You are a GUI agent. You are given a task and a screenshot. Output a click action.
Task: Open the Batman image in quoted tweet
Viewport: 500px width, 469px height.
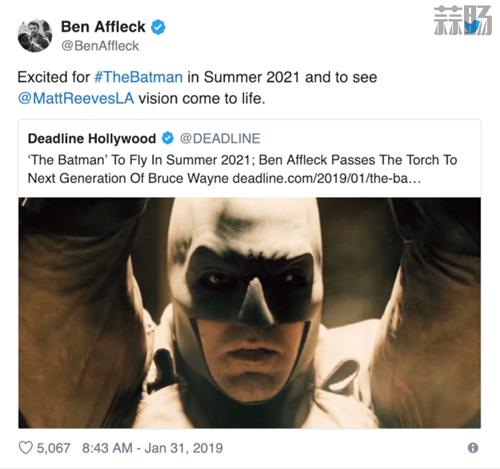[249, 313]
